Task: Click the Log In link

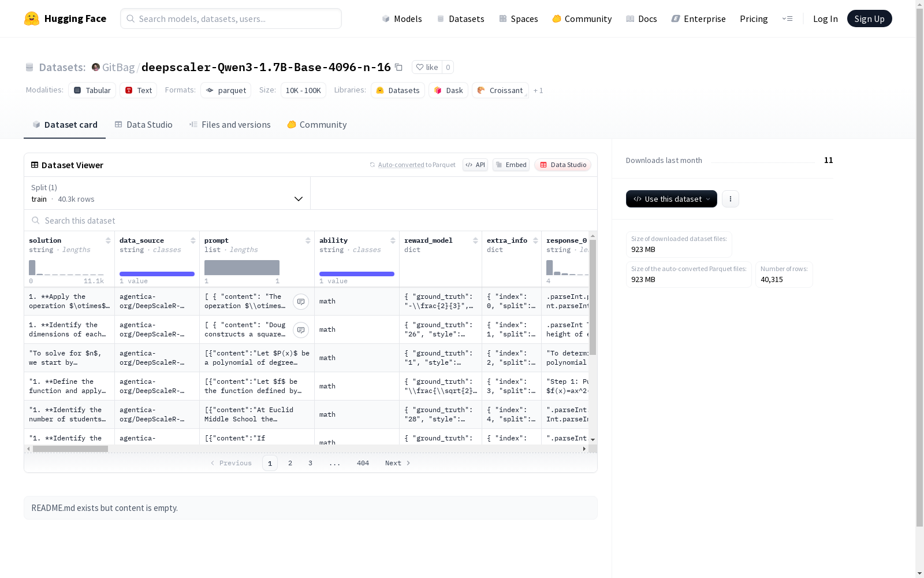Action: pos(825,18)
